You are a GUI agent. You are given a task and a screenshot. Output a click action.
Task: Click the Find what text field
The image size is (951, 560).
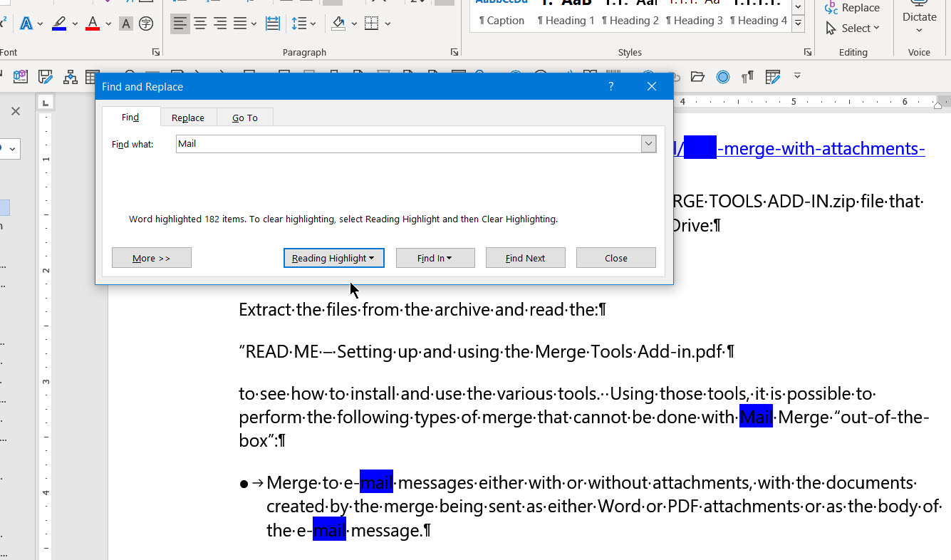pyautogui.click(x=409, y=143)
